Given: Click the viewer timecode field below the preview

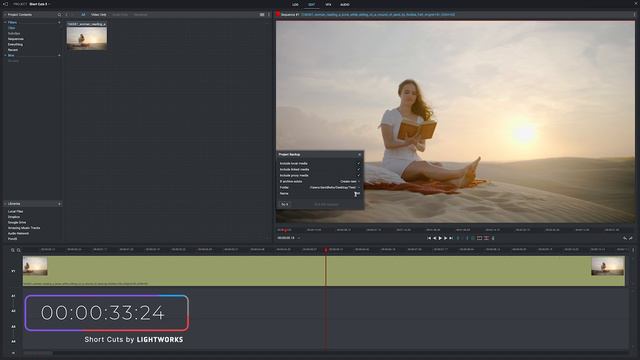Looking at the screenshot, I should click(x=286, y=238).
